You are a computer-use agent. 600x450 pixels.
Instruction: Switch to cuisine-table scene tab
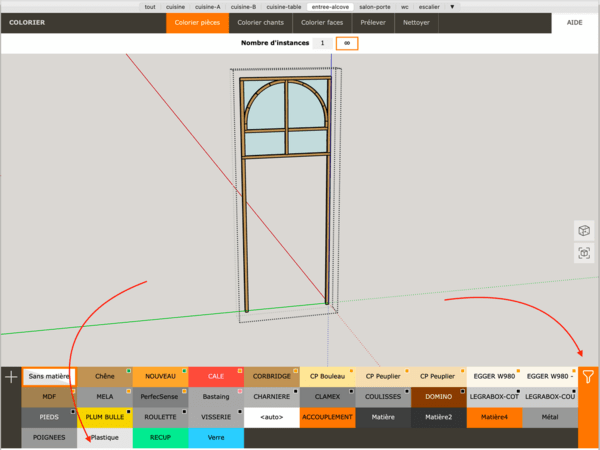point(286,6)
